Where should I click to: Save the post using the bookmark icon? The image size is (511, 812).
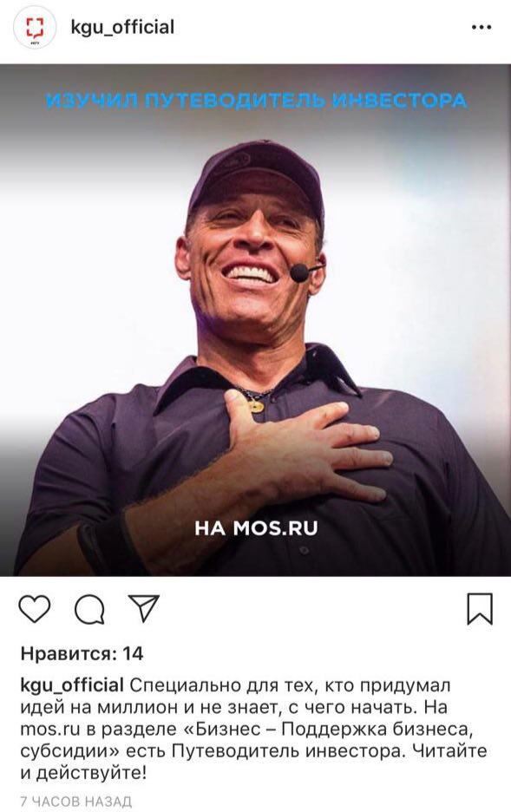480,608
